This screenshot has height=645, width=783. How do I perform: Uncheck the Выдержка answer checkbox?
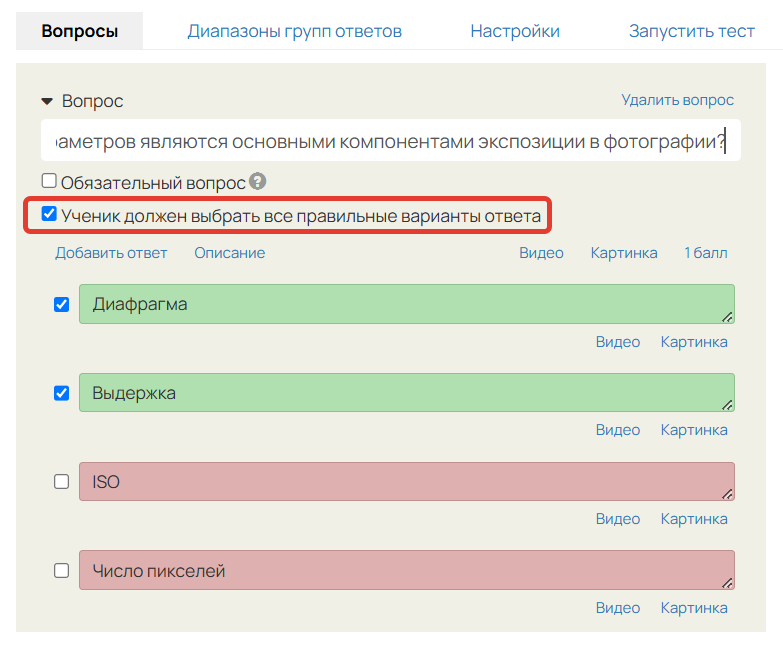(61, 393)
